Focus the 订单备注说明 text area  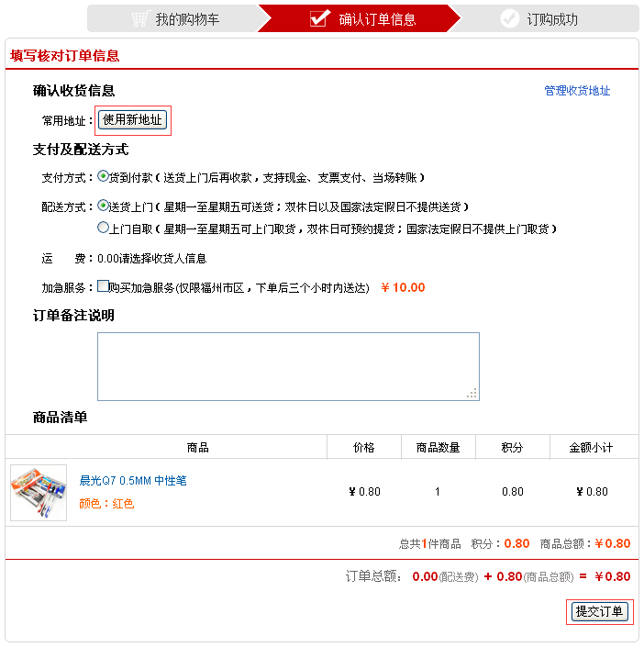pos(288,366)
